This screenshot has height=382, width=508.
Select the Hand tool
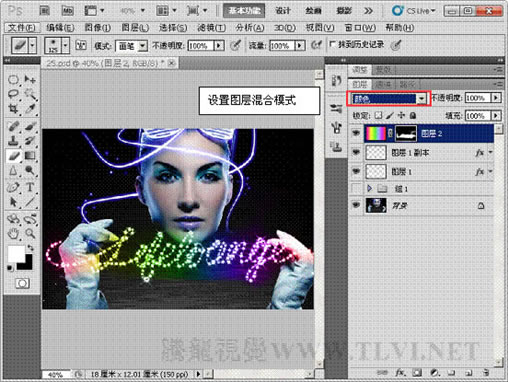point(14,234)
